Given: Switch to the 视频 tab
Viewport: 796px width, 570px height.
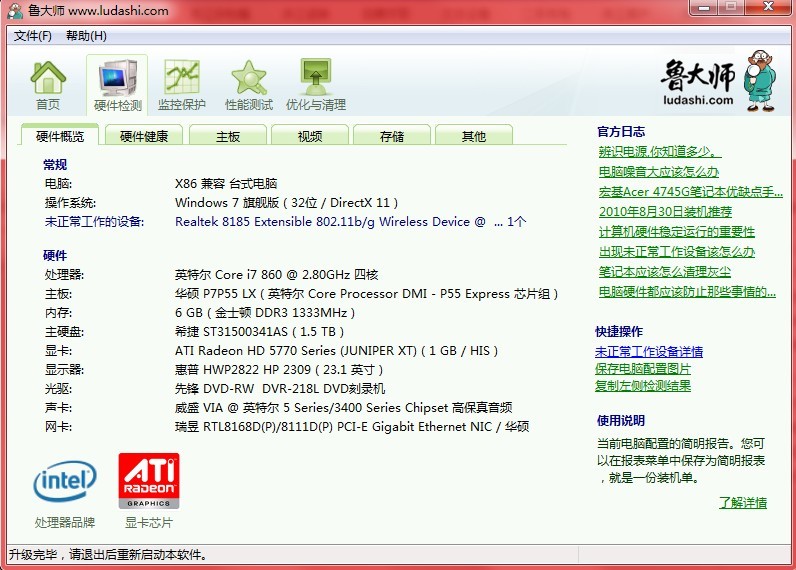Looking at the screenshot, I should [310, 136].
